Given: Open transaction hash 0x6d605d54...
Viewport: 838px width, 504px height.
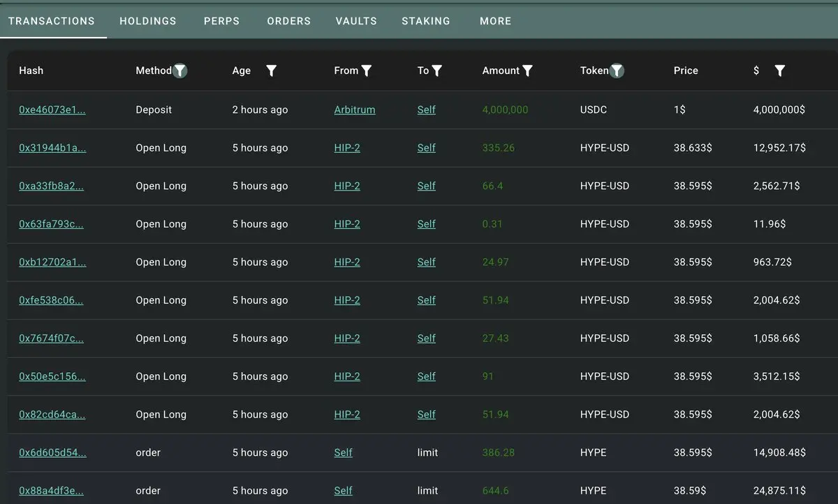Looking at the screenshot, I should (x=52, y=452).
